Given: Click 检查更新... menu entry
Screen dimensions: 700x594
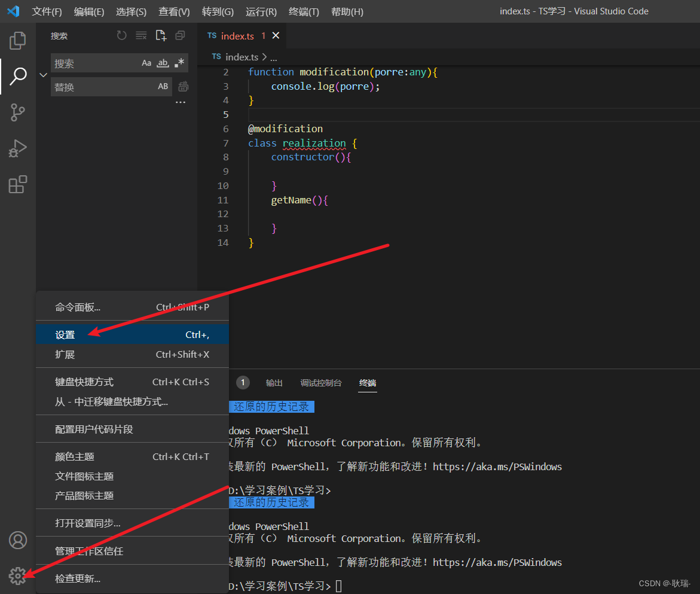Looking at the screenshot, I should click(x=78, y=578).
